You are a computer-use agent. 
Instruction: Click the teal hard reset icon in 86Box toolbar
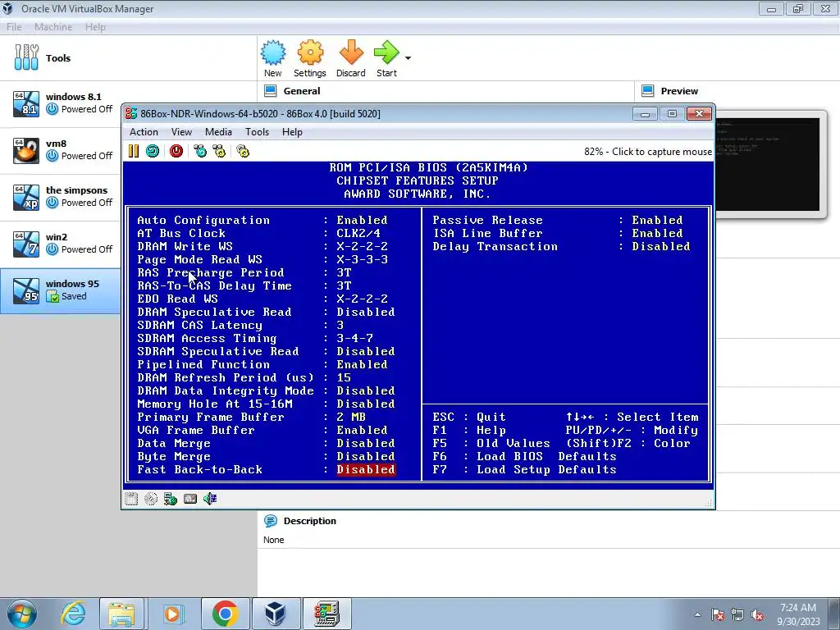[153, 151]
